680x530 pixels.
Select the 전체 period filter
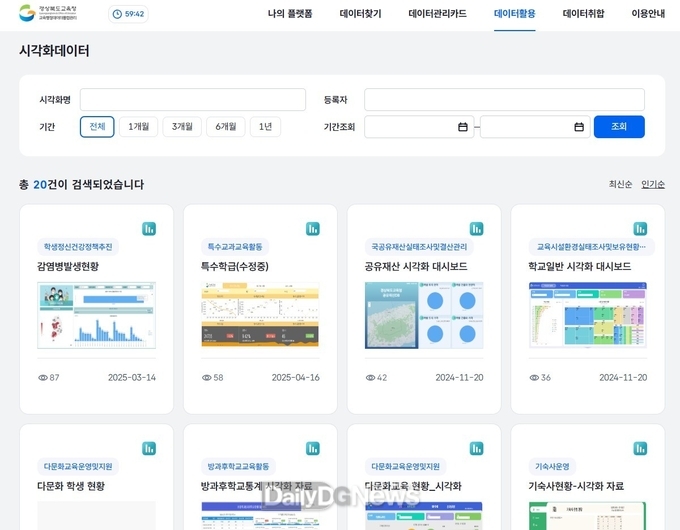[x=97, y=127]
